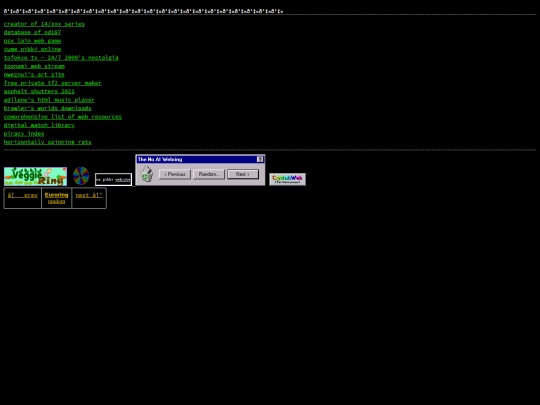Open 'toonami web stream' link

click(34, 66)
